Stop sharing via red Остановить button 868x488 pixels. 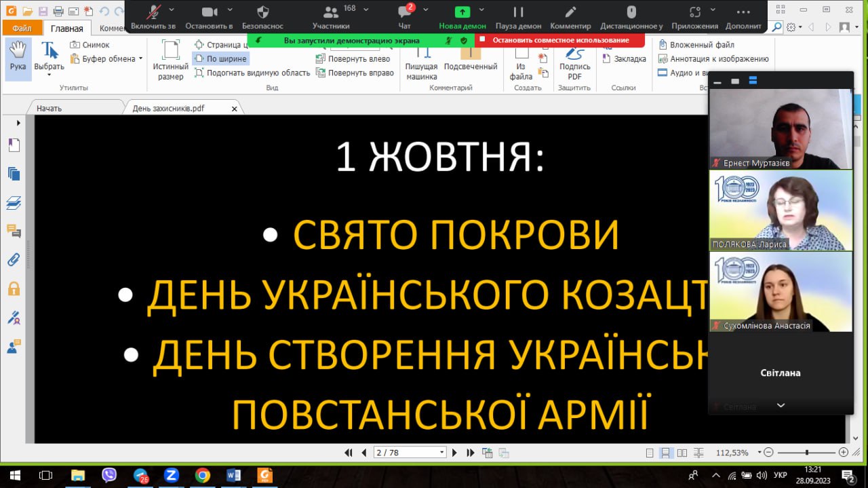click(560, 40)
